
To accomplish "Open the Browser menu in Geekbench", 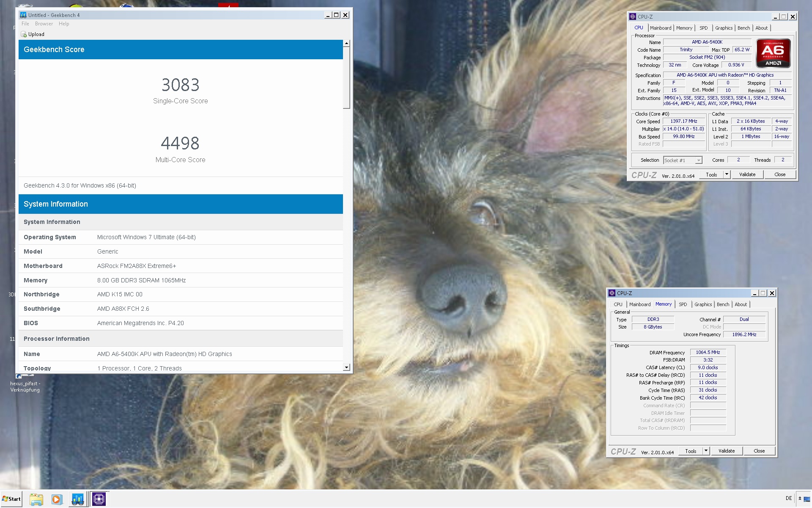I will [x=44, y=24].
